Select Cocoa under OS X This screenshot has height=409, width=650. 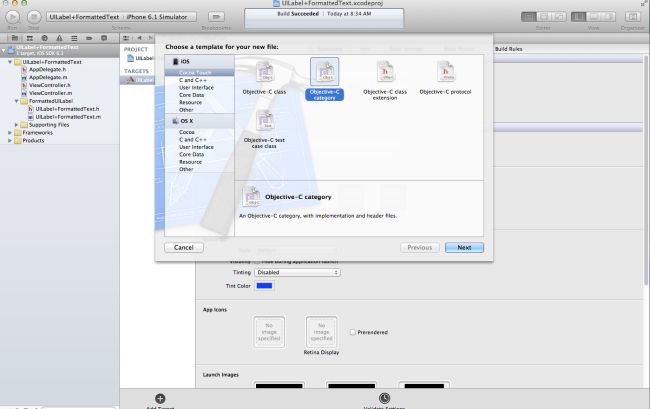click(187, 132)
